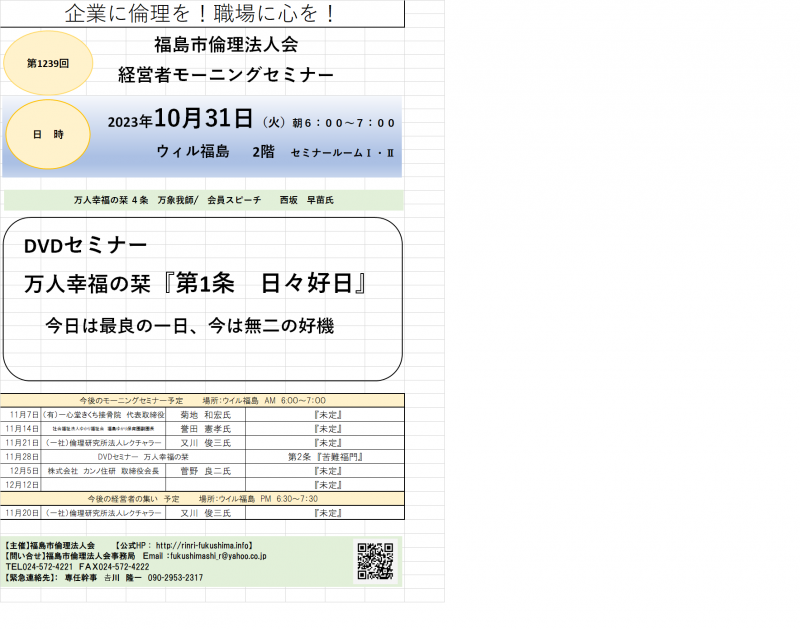
Task: Click the 第1239回 oval badge
Action: pyautogui.click(x=48, y=62)
